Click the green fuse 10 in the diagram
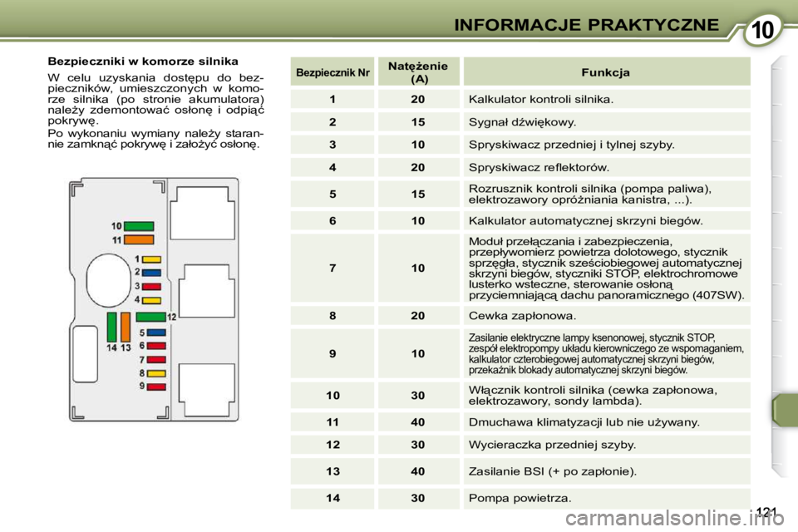Image resolution: width=798 pixels, height=532 pixels. coord(139,226)
